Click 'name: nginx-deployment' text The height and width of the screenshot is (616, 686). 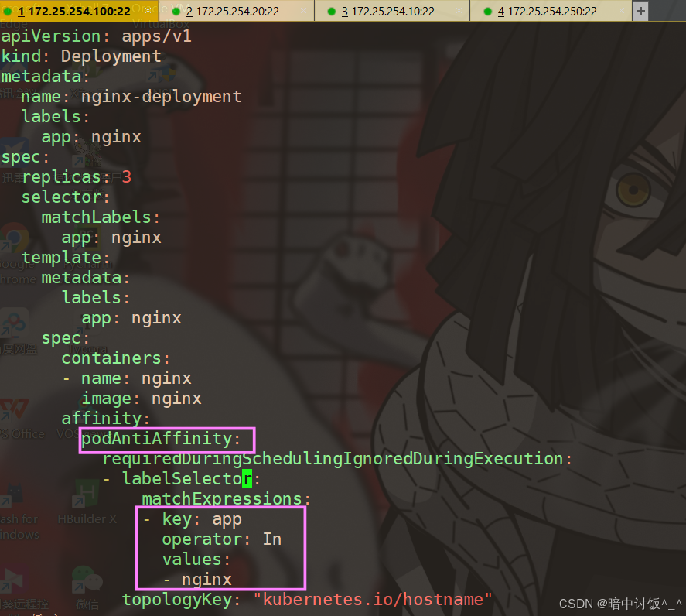[131, 97]
